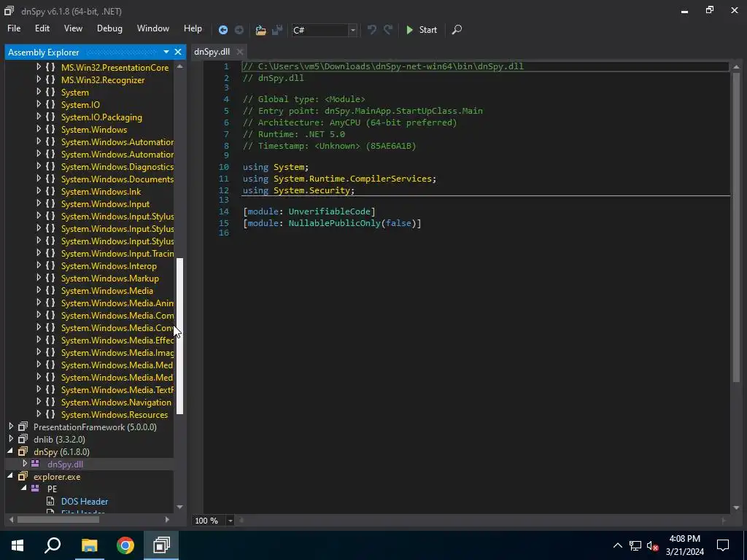Open the Debug menu
This screenshot has width=747, height=560.
tap(109, 28)
